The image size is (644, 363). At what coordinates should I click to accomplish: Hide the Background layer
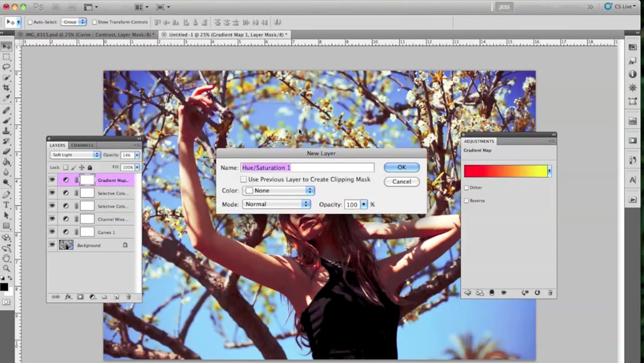click(52, 245)
